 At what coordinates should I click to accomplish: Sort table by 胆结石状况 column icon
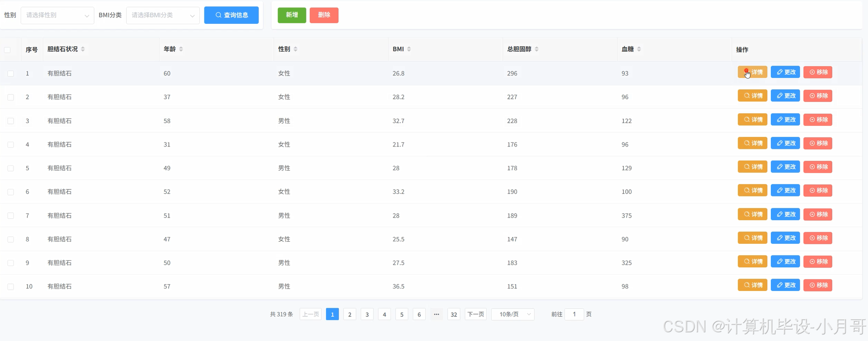pos(83,49)
